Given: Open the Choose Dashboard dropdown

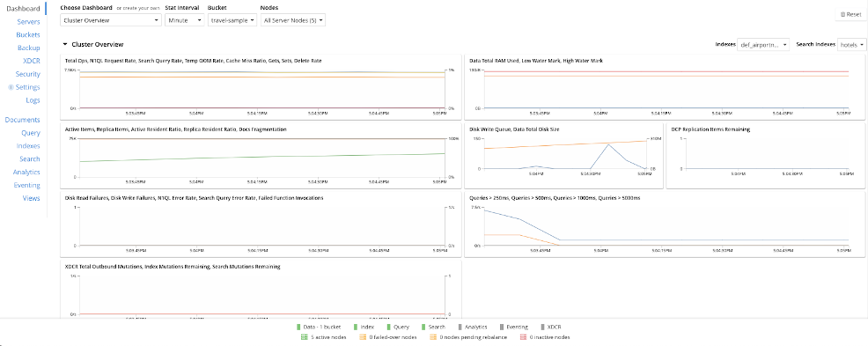Looking at the screenshot, I should click(x=110, y=20).
